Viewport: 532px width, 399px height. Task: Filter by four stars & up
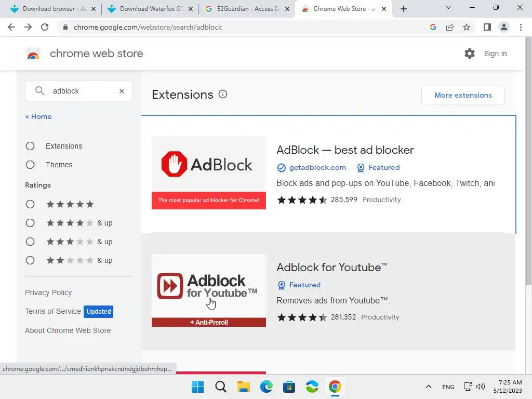coord(30,223)
